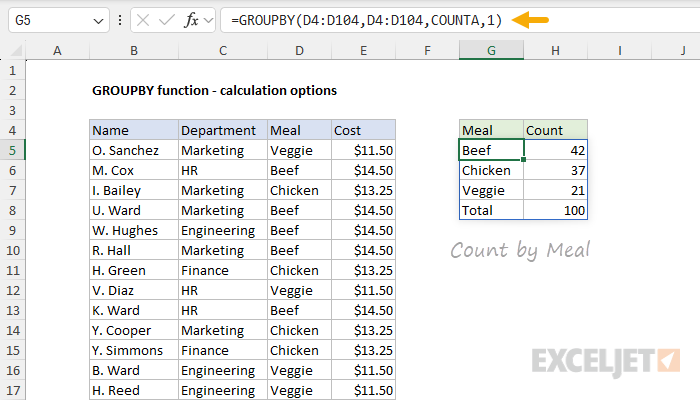The width and height of the screenshot is (700, 400).
Task: Click the 'Department' header cell
Action: (x=223, y=130)
